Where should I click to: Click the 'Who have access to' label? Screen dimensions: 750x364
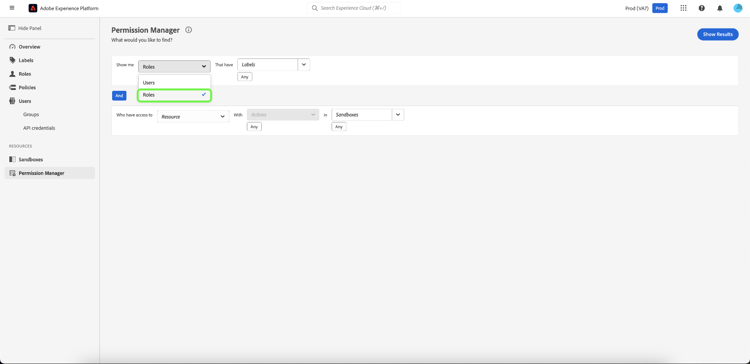point(134,115)
